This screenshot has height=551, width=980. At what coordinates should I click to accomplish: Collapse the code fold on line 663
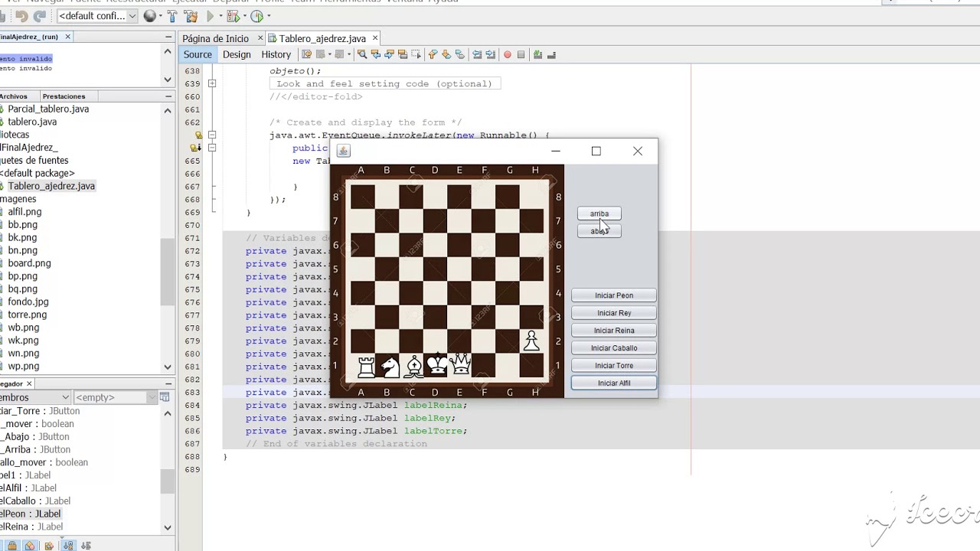pyautogui.click(x=212, y=135)
